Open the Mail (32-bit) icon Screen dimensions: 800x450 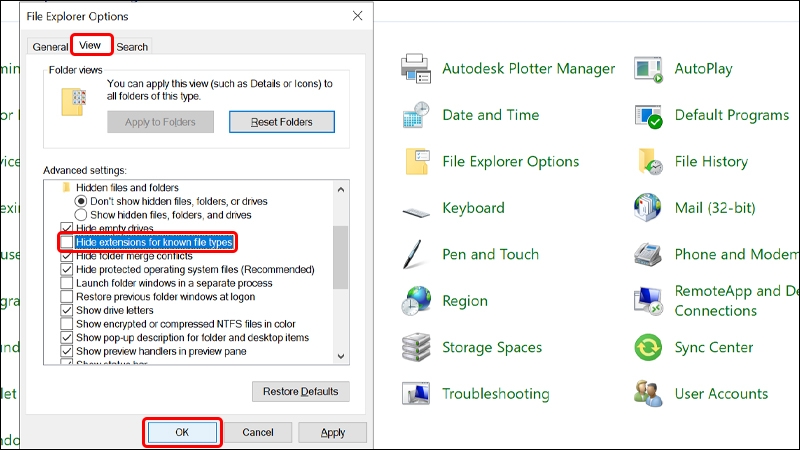[x=647, y=208]
